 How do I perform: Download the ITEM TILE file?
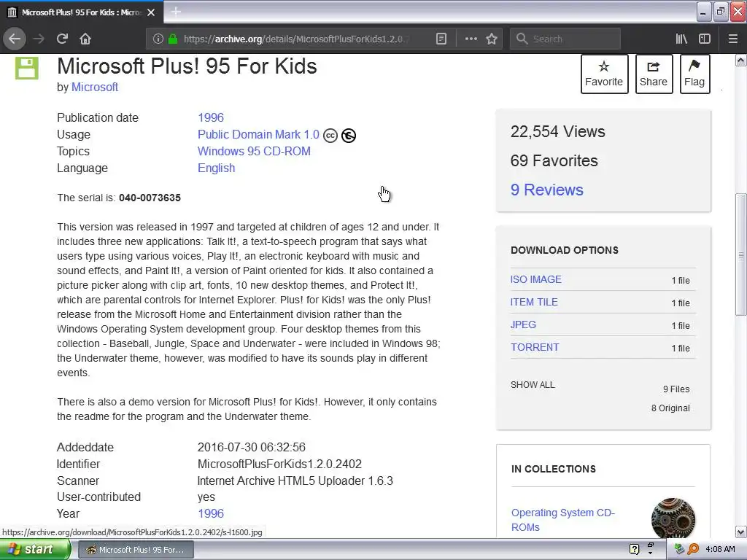tap(534, 303)
